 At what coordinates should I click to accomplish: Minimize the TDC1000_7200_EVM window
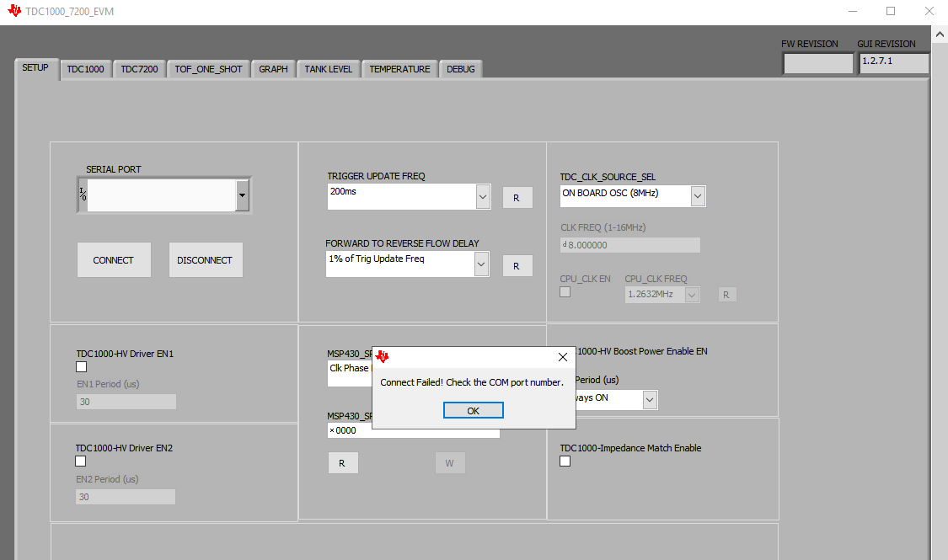(853, 12)
